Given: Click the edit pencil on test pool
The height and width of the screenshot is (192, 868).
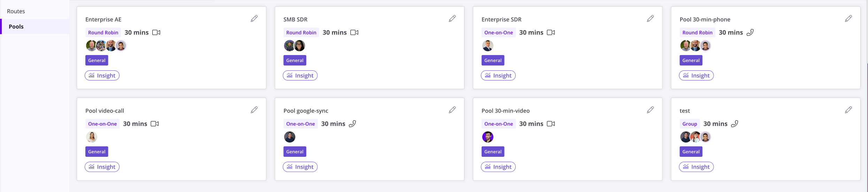Looking at the screenshot, I should coord(848,110).
